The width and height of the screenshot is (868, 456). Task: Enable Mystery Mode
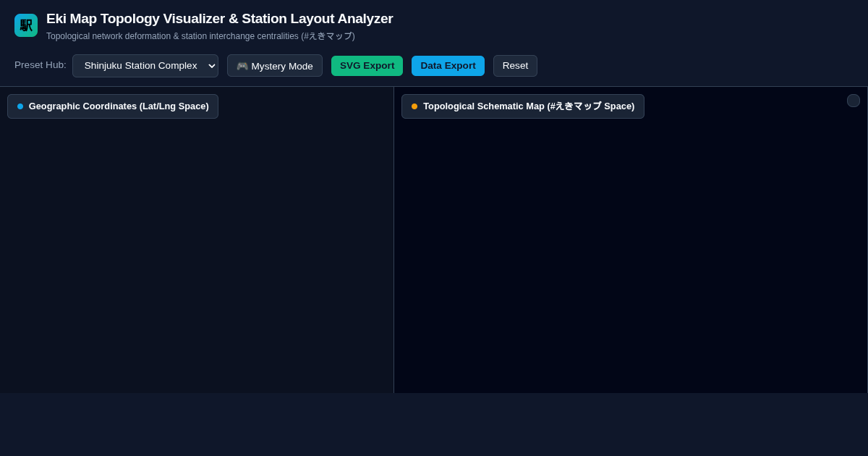coord(275,66)
